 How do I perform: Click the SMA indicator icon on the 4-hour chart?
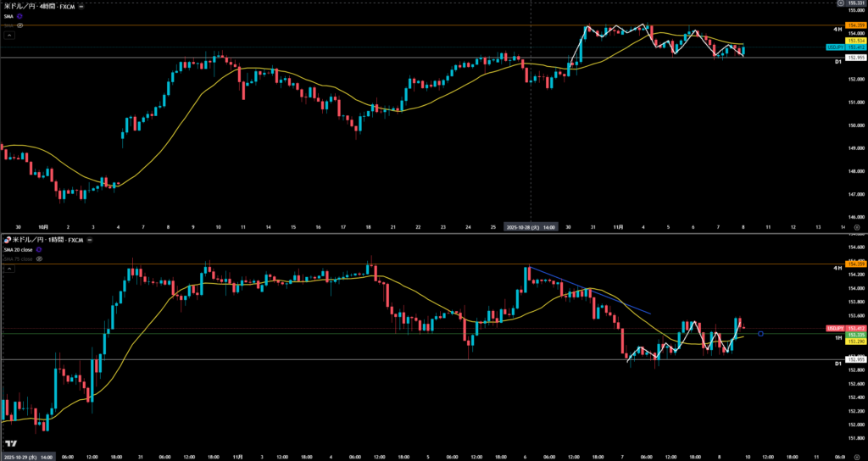[x=20, y=16]
